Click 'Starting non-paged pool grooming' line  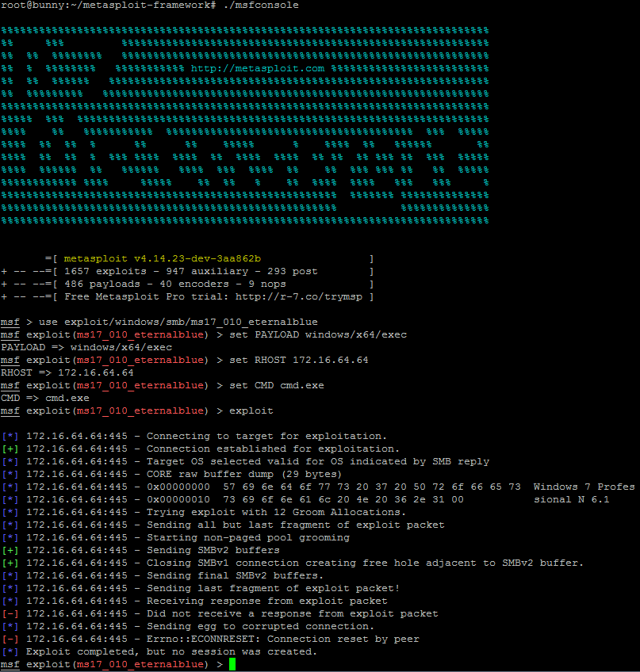point(175,537)
